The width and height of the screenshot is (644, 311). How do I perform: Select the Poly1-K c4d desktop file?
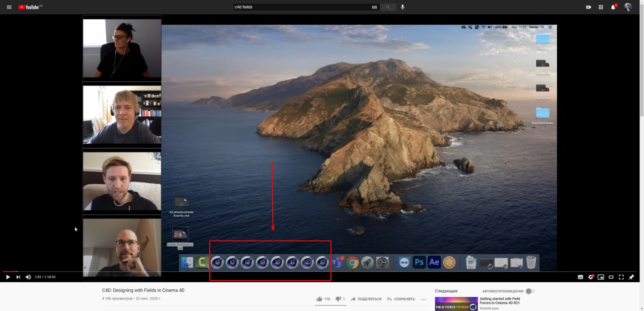(x=542, y=91)
